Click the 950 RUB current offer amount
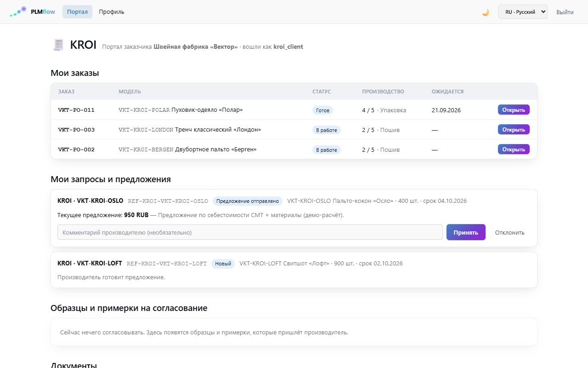The image size is (588, 368). (x=136, y=215)
